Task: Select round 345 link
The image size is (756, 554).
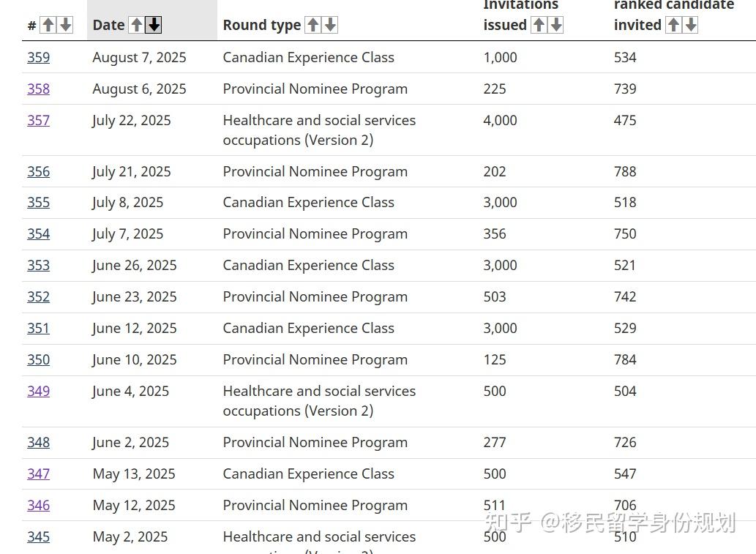Action: pos(38,536)
